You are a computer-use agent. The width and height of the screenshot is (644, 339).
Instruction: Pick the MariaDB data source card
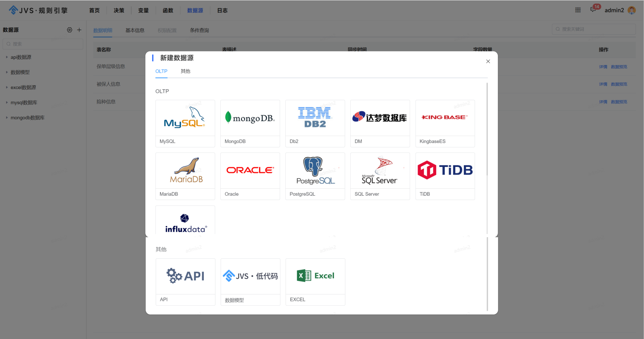[x=185, y=176]
